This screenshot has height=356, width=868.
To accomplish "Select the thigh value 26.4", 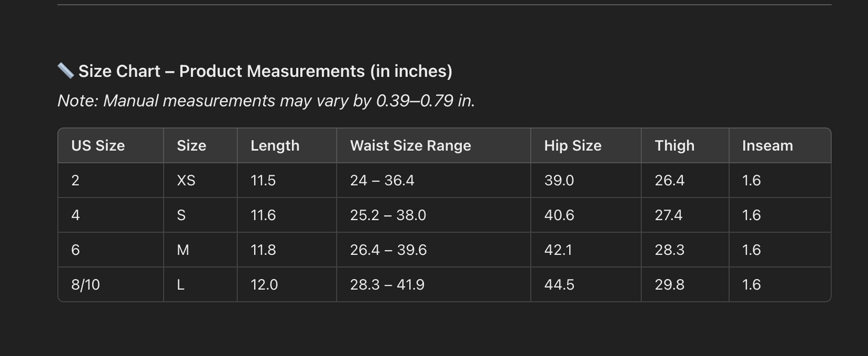I will pos(669,180).
